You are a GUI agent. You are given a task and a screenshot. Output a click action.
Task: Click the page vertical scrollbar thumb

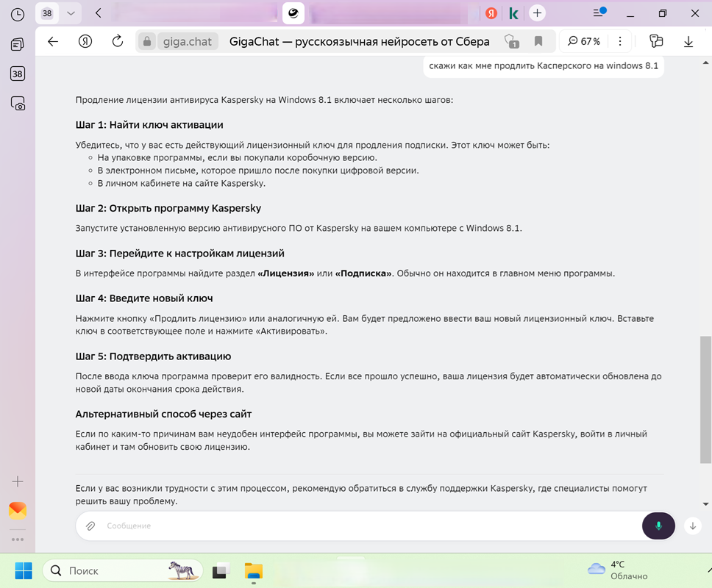click(705, 399)
